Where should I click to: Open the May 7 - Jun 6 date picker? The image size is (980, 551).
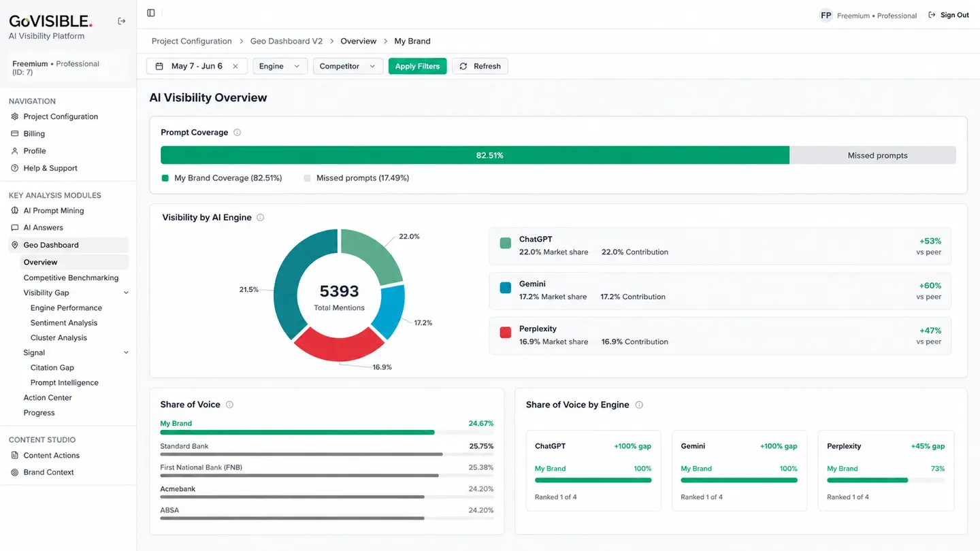(x=197, y=66)
